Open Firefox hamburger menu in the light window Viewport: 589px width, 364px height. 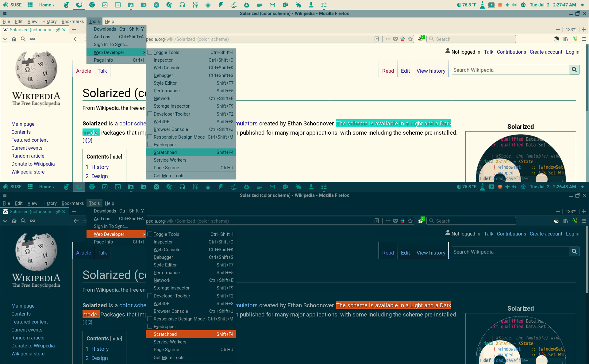(584, 39)
